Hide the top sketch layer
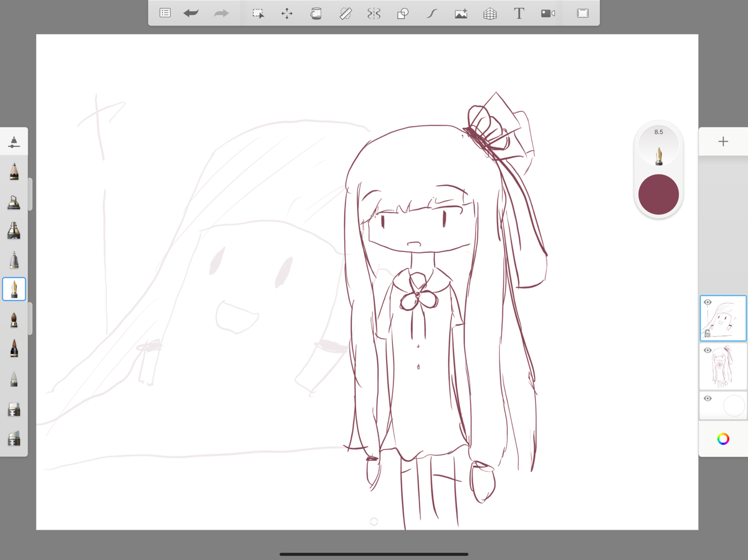The width and height of the screenshot is (748, 560). pos(708,302)
